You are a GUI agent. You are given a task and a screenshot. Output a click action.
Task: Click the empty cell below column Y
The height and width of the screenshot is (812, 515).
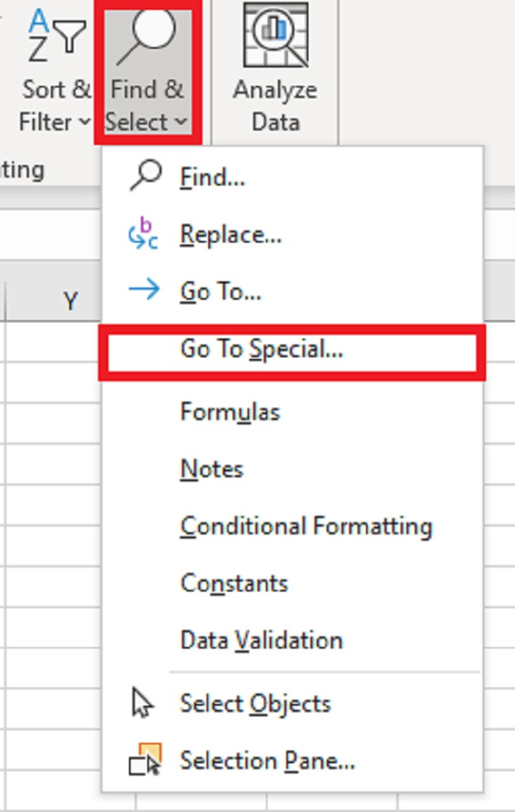[x=53, y=340]
